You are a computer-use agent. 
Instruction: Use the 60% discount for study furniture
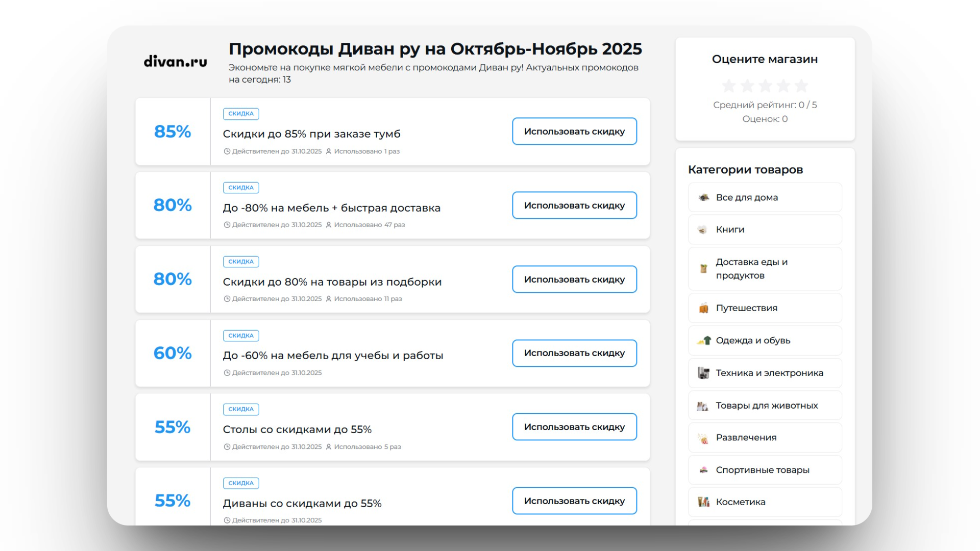point(574,353)
